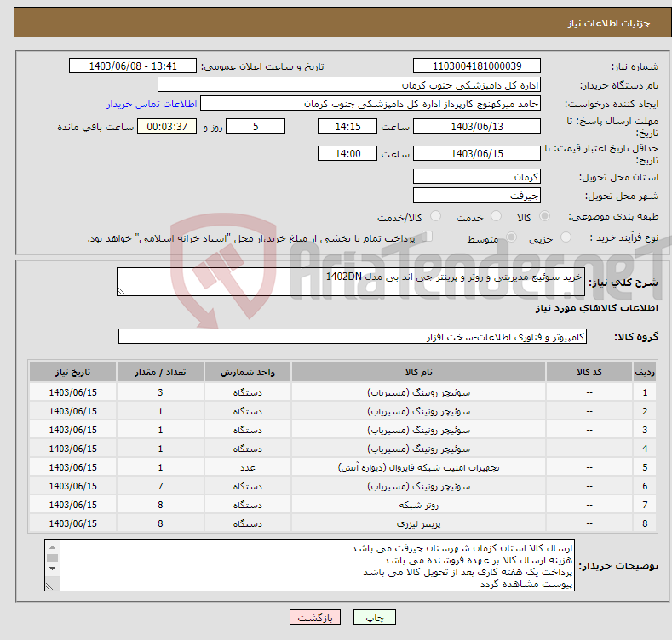Screen dimensions: 672x640
Task: Select the جزیی purchase type radio
Action: click(x=566, y=237)
